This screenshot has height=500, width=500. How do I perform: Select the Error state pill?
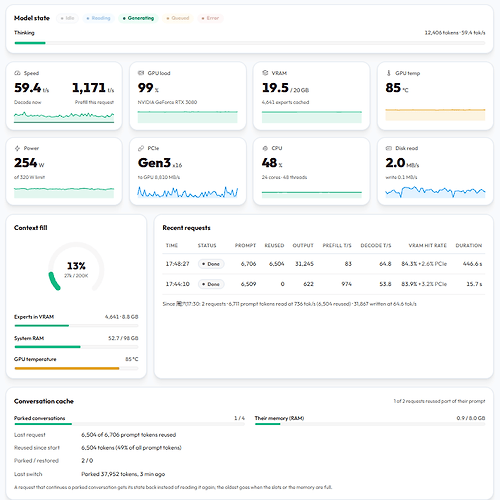coord(210,18)
